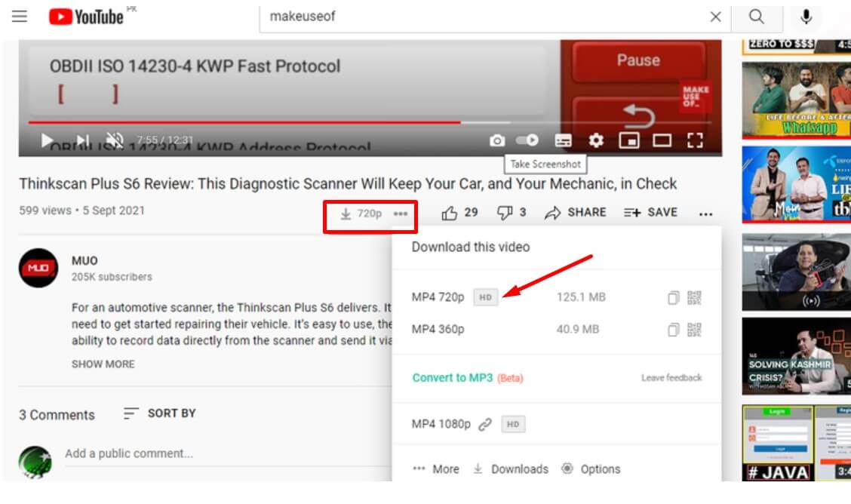
Task: Open the Whatsapp recommended video thumbnail
Action: tap(796, 100)
